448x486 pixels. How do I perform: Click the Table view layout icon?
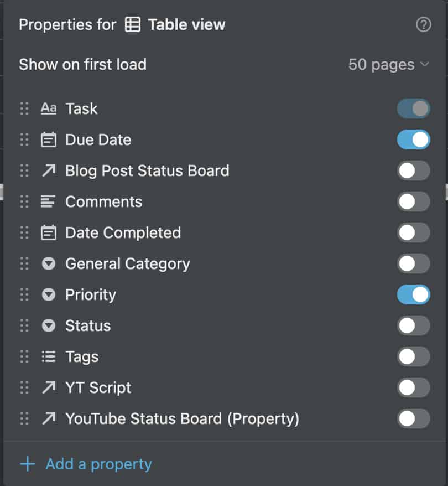coord(133,24)
